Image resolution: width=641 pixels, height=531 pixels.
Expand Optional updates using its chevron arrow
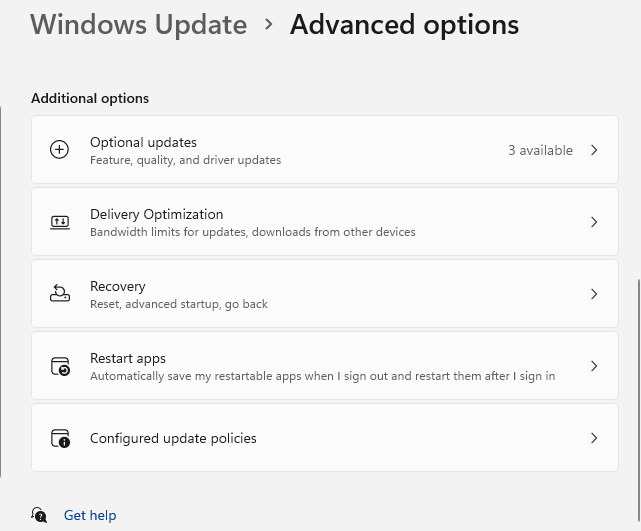click(x=594, y=150)
